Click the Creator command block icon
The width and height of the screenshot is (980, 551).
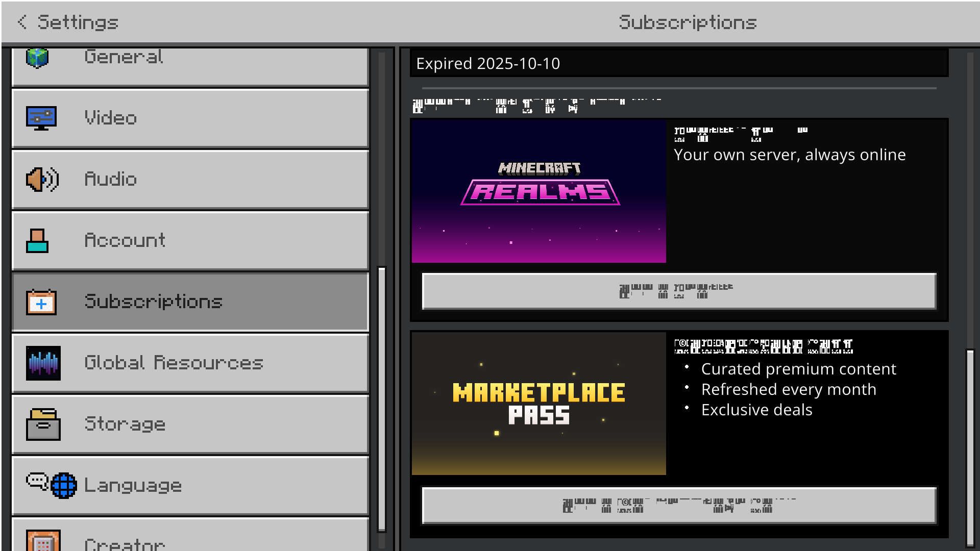[x=43, y=541]
